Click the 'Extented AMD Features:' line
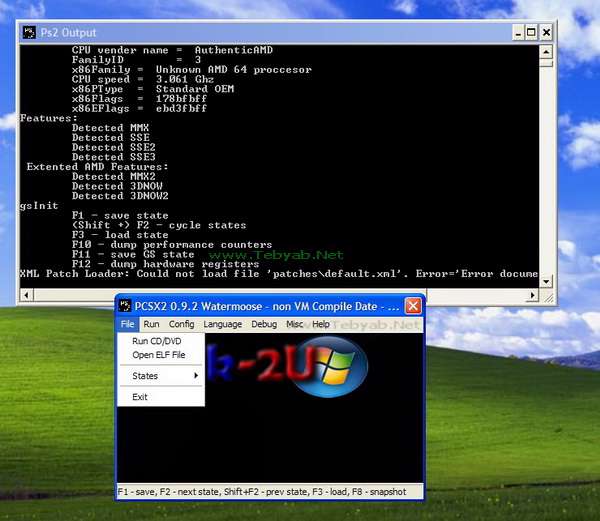 pyautogui.click(x=97, y=167)
